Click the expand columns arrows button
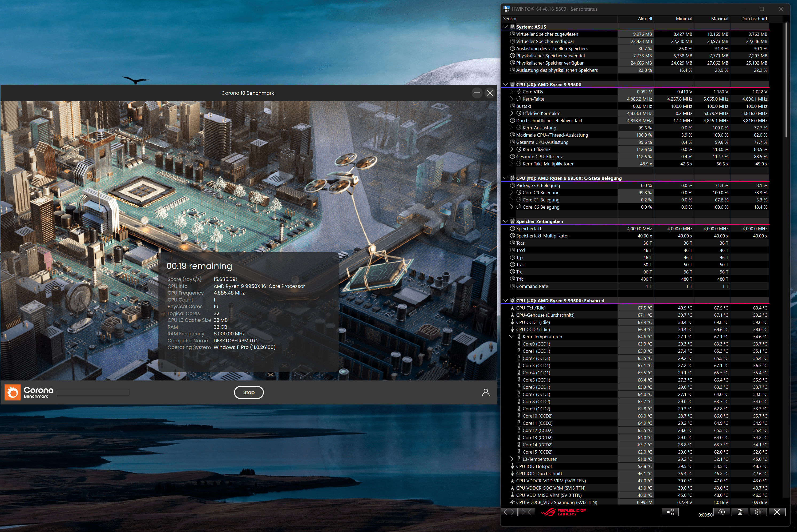The height and width of the screenshot is (532, 797). (509, 512)
